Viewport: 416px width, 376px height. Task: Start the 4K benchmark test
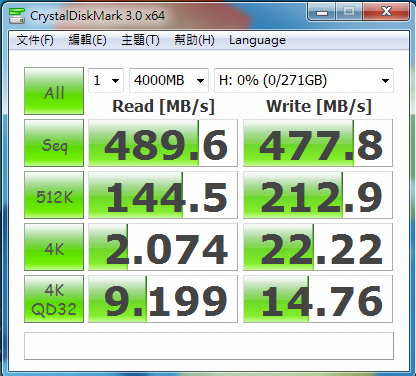pyautogui.click(x=54, y=247)
